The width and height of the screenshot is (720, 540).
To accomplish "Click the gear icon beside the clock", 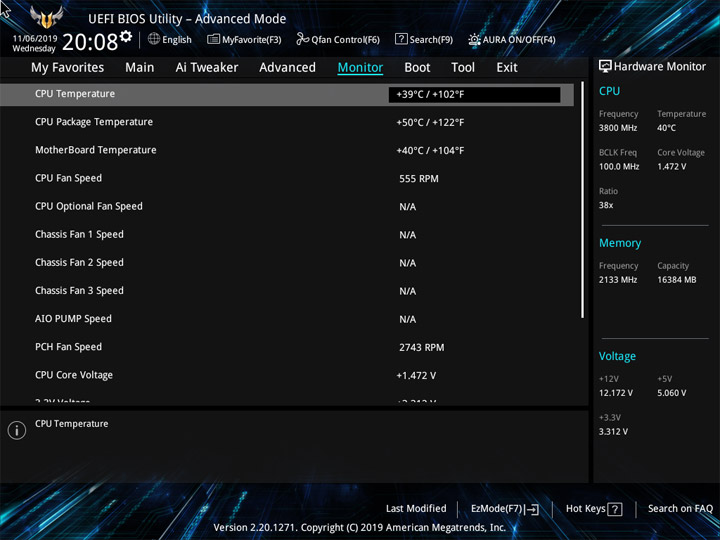I will point(126,36).
